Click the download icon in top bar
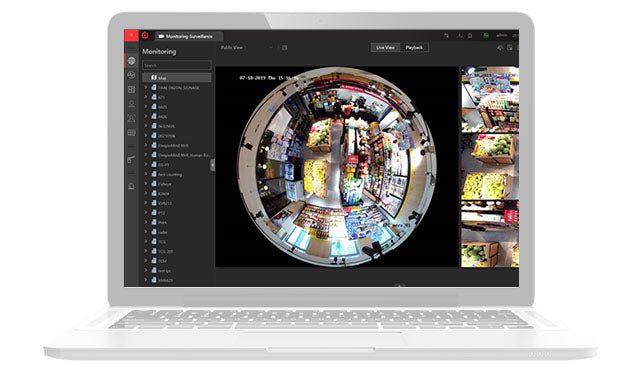The image size is (642, 365). coord(459,36)
